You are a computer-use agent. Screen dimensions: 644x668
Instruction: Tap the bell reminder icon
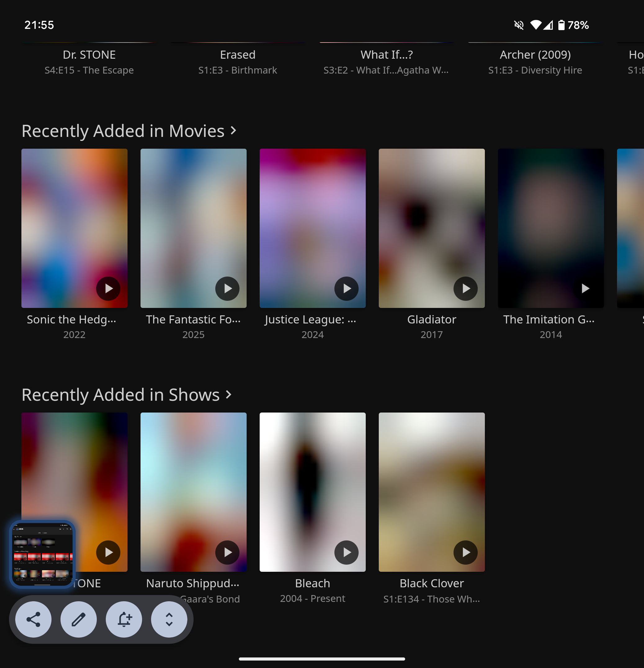pyautogui.click(x=124, y=619)
